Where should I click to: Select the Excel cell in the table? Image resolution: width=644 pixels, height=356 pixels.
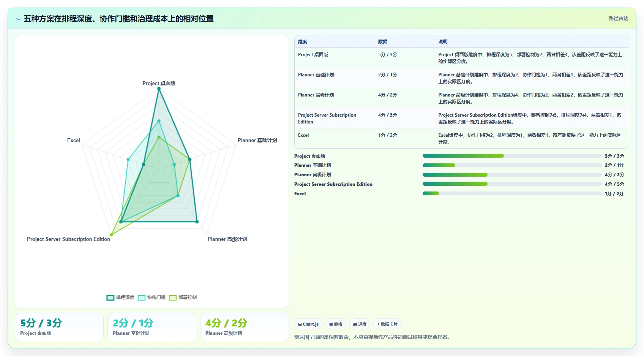(x=303, y=135)
